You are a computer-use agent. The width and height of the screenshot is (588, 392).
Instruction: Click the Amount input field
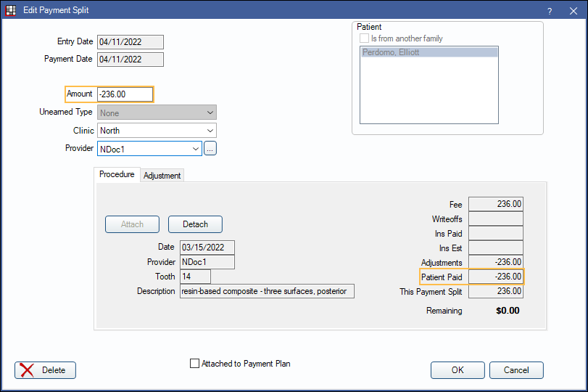click(125, 94)
